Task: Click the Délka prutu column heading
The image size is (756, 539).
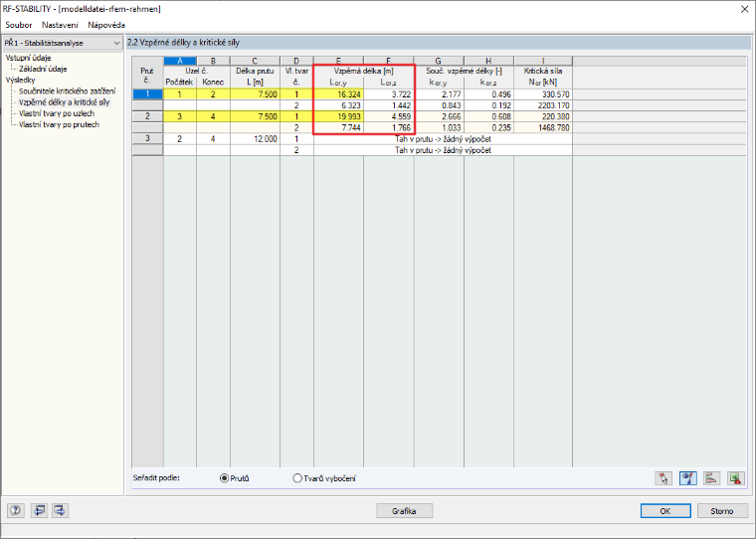Action: tap(255, 71)
